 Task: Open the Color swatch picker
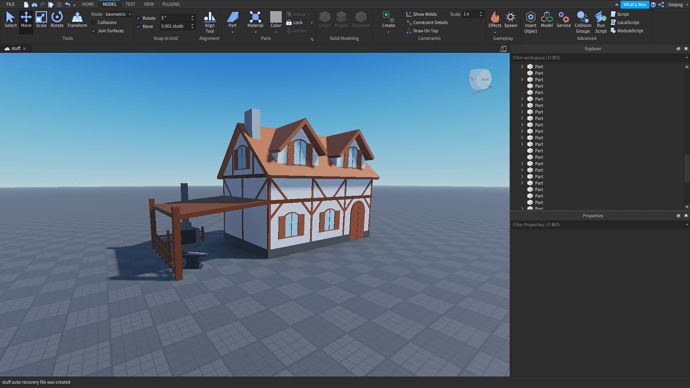pyautogui.click(x=276, y=20)
